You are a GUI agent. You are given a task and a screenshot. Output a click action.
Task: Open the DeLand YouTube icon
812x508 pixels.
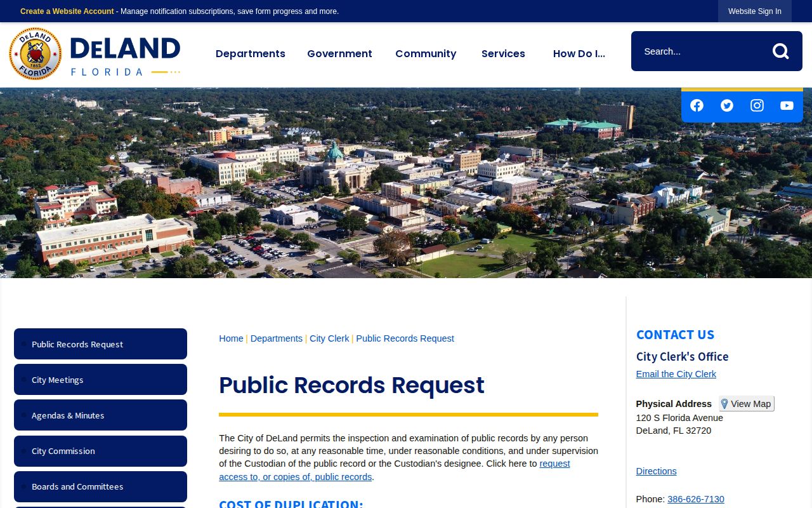coord(787,105)
